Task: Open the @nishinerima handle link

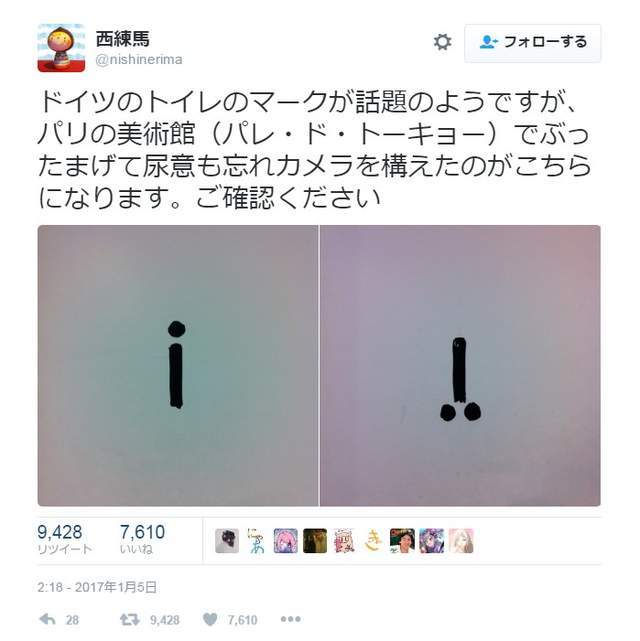Action: pos(139,60)
